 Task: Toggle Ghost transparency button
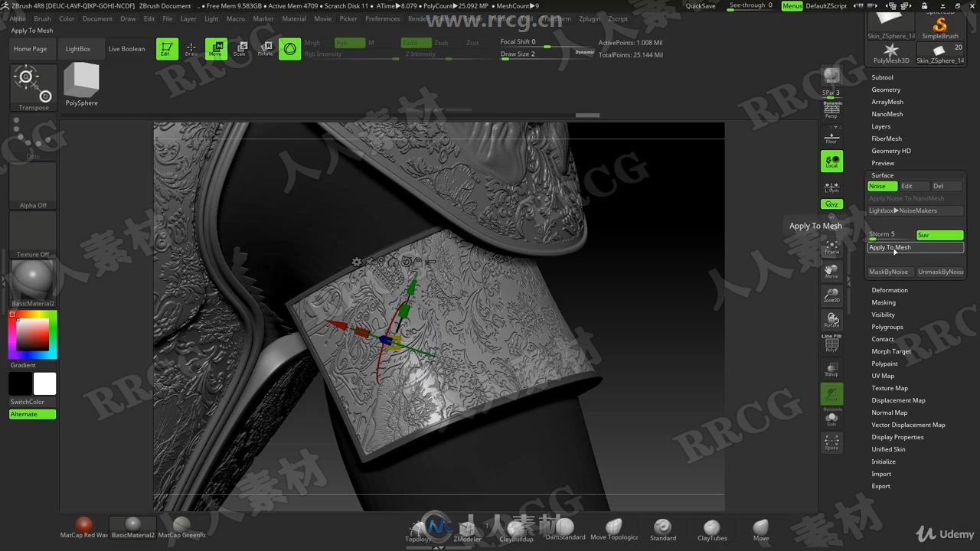(831, 394)
